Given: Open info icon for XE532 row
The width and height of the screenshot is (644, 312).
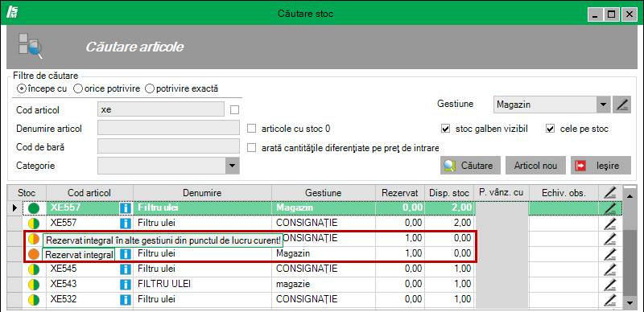Looking at the screenshot, I should (x=125, y=299).
